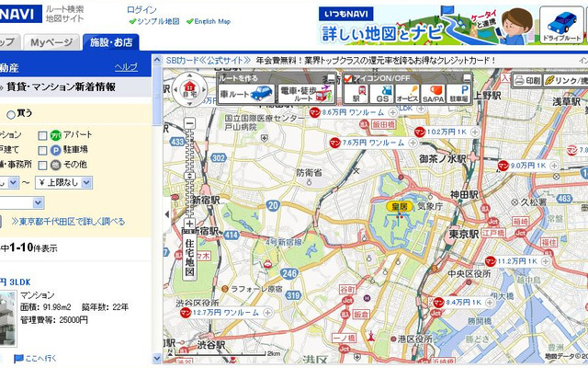Click the ここへ行く flag icon
The image size is (588, 368).
(x=18, y=359)
